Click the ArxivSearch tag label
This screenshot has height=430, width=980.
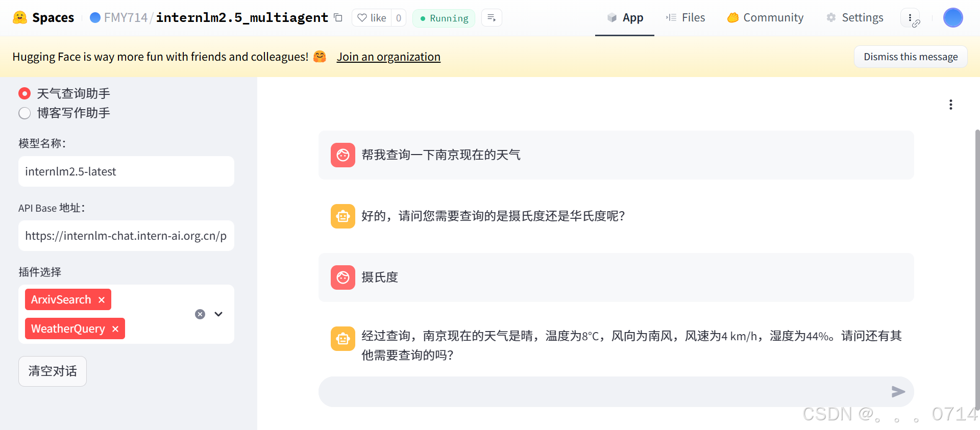[61, 299]
